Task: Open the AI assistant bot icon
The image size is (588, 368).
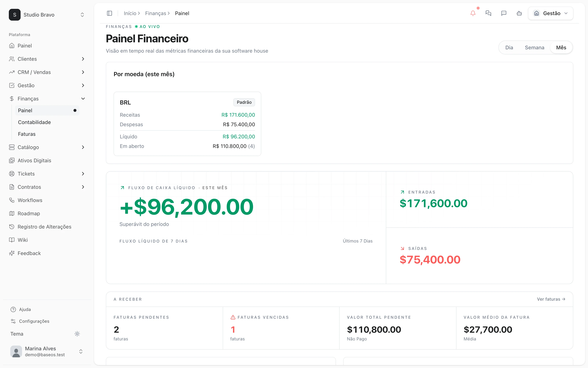Action: pos(519,13)
